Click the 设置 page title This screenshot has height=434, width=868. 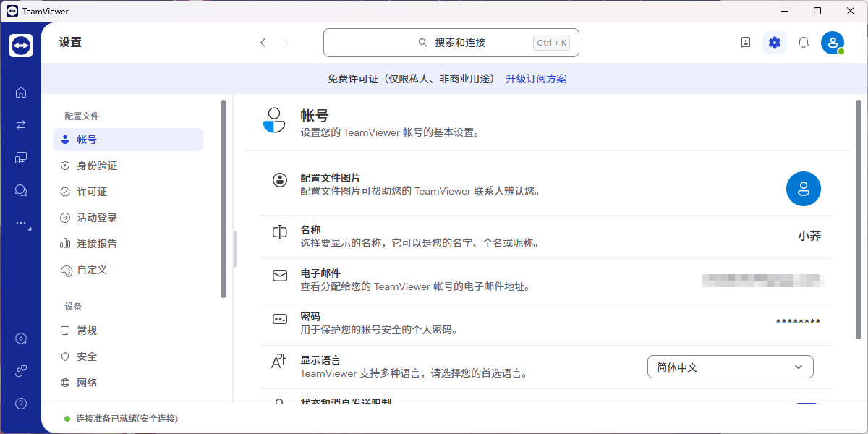click(70, 43)
